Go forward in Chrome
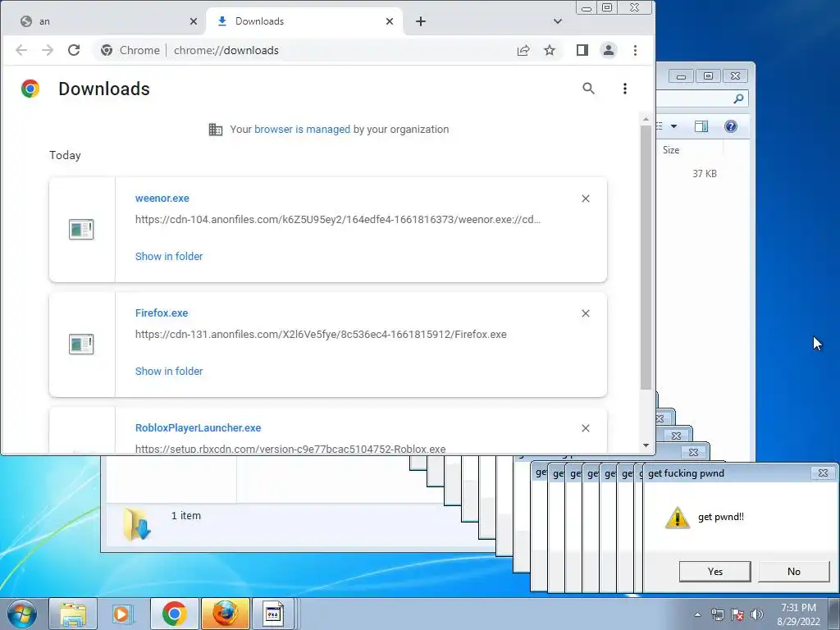 click(48, 50)
